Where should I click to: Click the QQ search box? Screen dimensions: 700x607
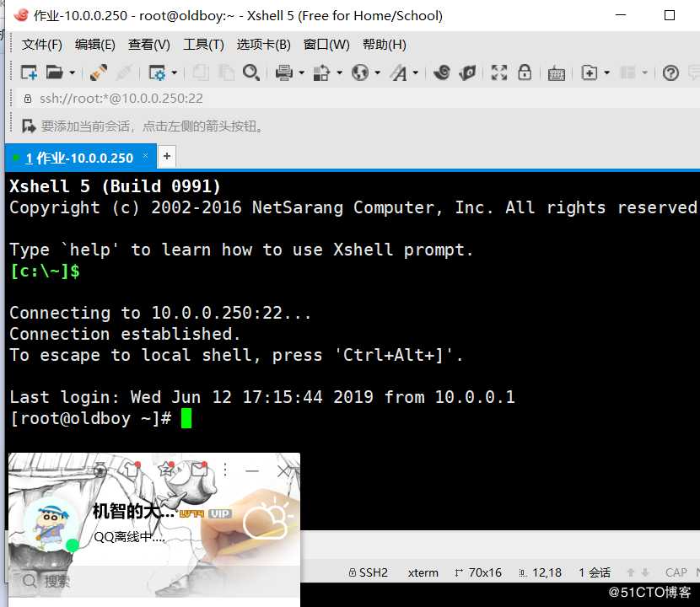154,581
